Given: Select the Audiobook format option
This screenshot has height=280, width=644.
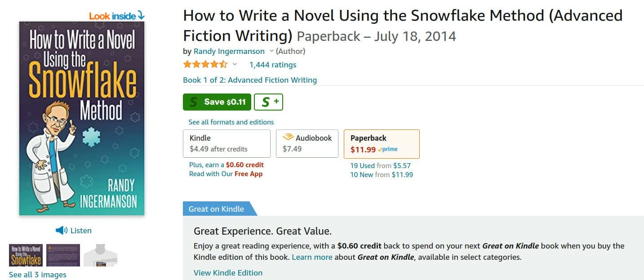Looking at the screenshot, I should (307, 143).
